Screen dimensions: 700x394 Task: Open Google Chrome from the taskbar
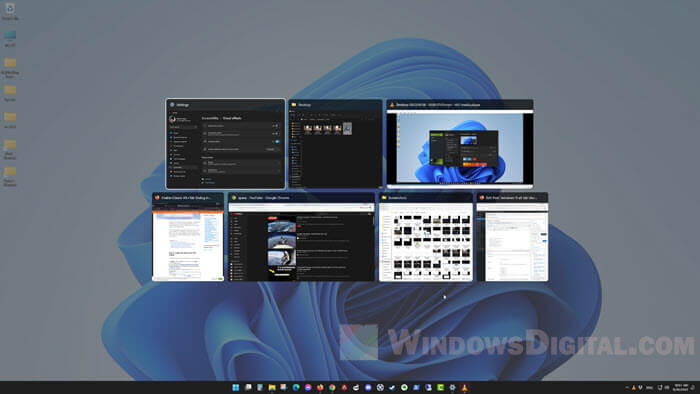click(332, 387)
